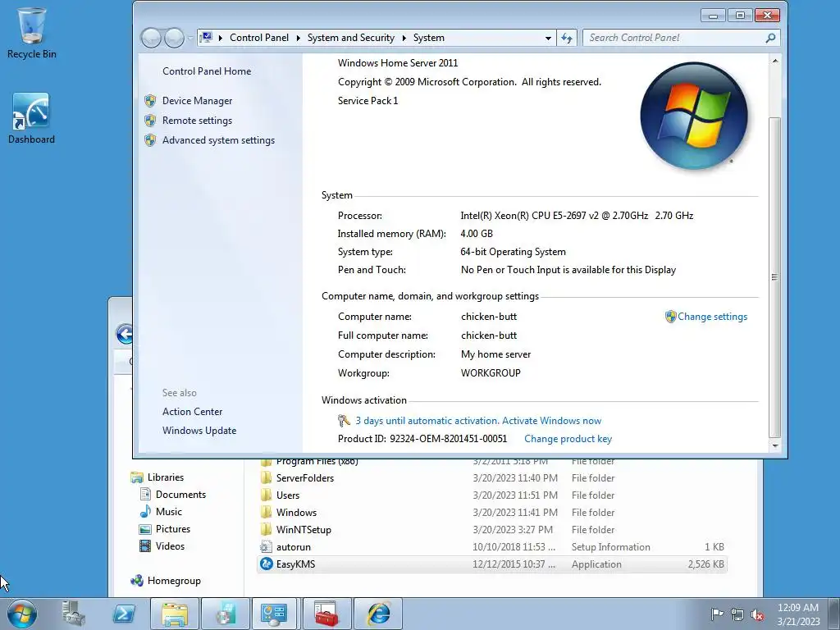
Task: Open Server Manager from taskbar
Action: point(73,614)
